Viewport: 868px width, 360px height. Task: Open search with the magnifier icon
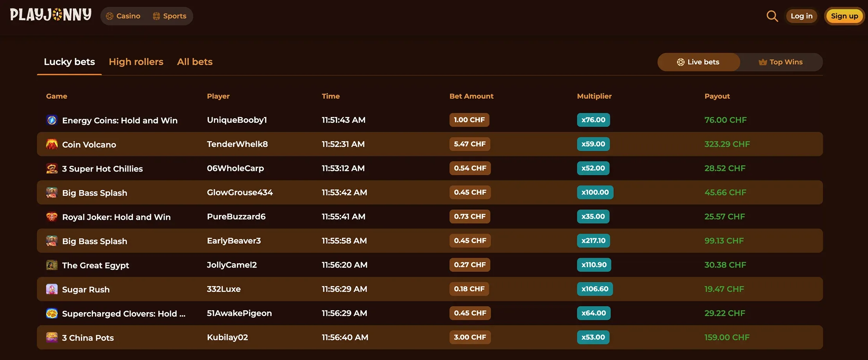click(x=772, y=16)
